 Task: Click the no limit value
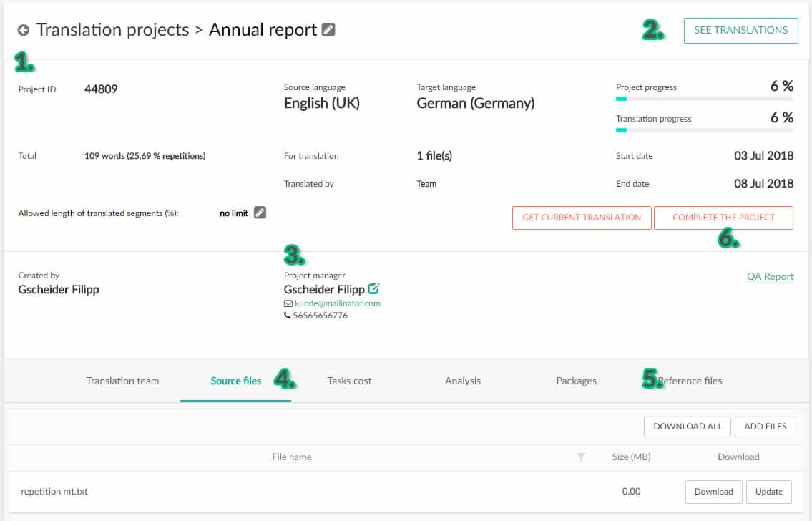coord(234,213)
